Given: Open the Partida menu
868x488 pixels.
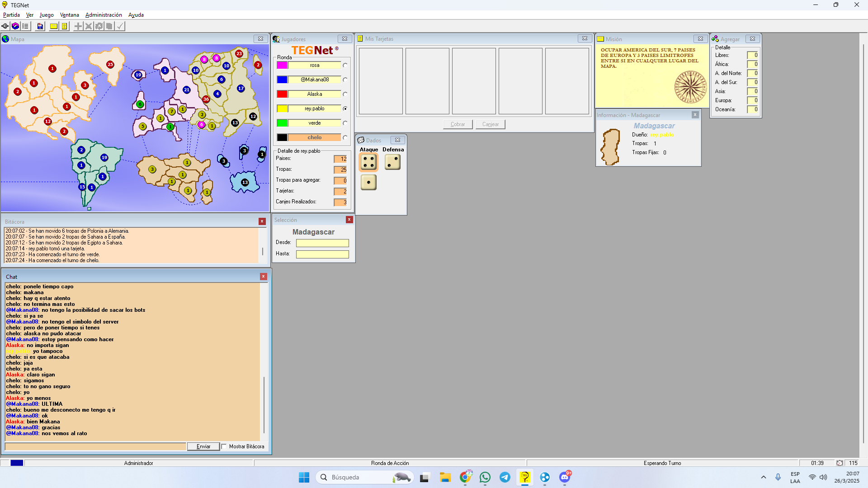Looking at the screenshot, I should click(11, 15).
